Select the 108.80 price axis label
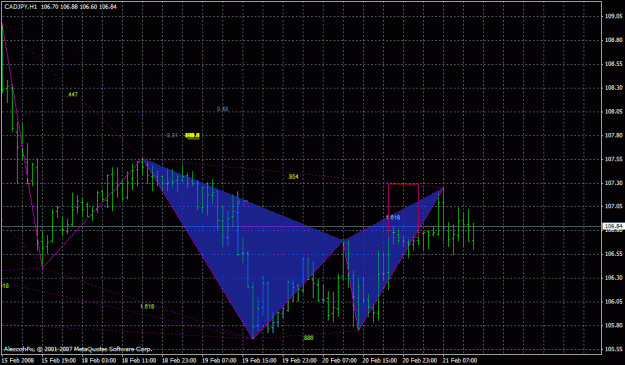The width and height of the screenshot is (625, 365). (x=613, y=40)
